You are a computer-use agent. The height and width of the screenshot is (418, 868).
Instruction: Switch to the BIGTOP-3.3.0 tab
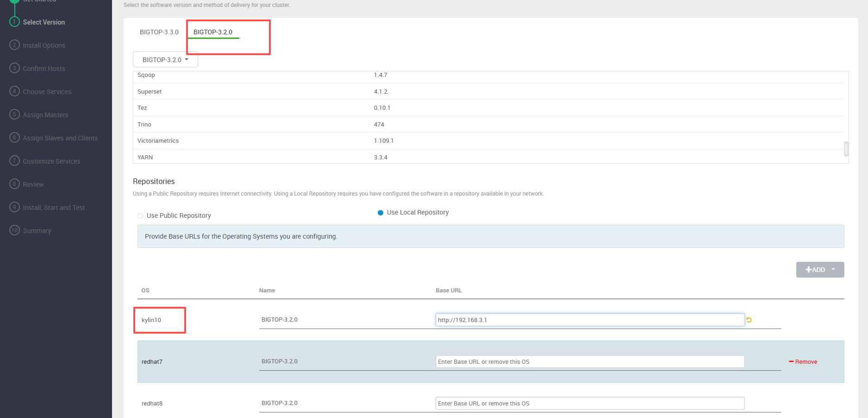pyautogui.click(x=159, y=32)
